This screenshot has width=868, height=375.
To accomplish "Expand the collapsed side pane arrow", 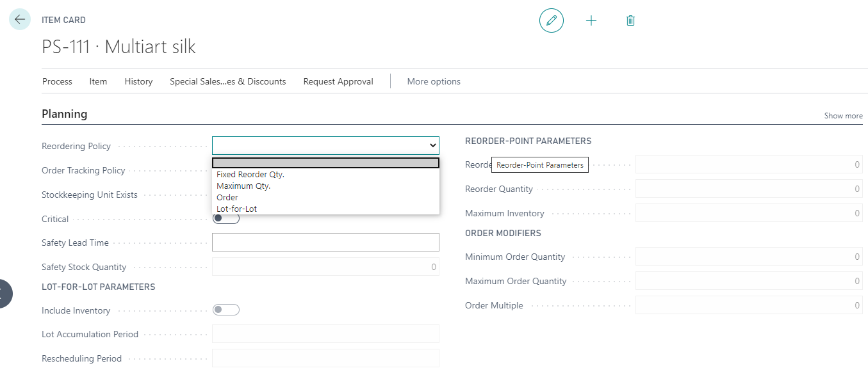I will coord(3,294).
